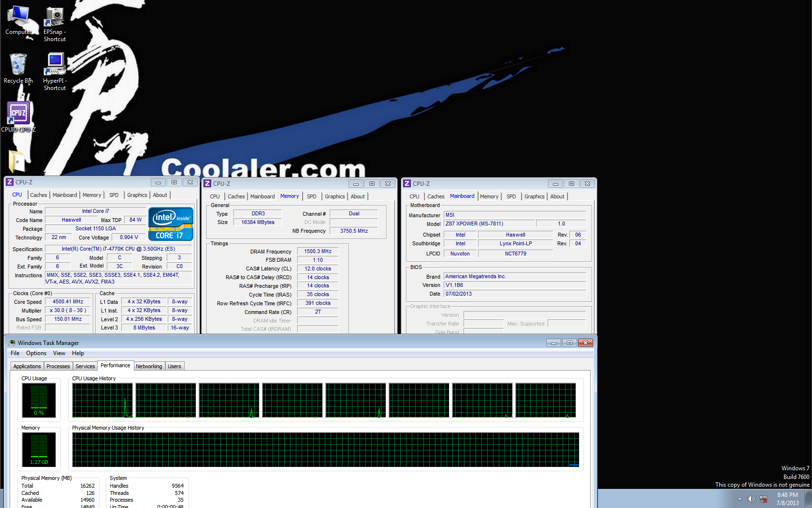Switch to Processes tab in Task Manager
Screen dimensions: 812x508
click(58, 367)
